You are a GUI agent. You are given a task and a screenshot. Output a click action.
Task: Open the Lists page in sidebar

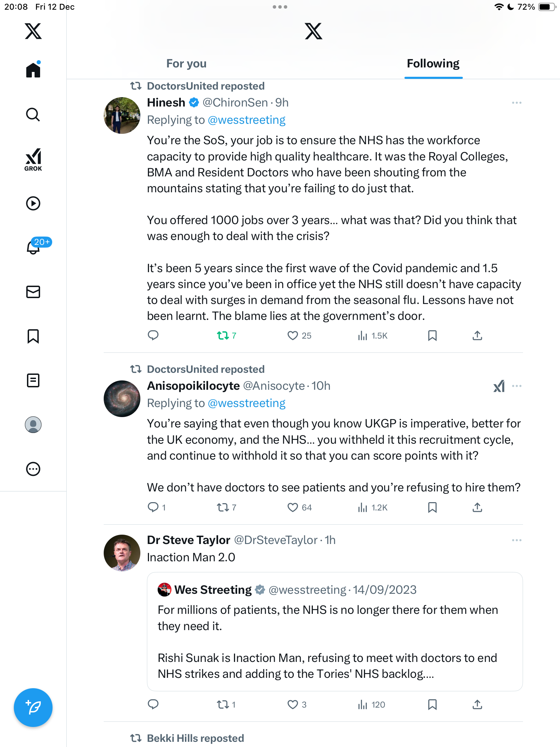click(x=33, y=380)
